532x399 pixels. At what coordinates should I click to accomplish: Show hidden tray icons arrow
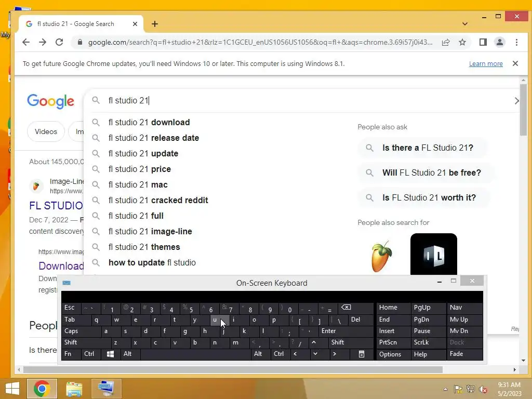click(445, 389)
